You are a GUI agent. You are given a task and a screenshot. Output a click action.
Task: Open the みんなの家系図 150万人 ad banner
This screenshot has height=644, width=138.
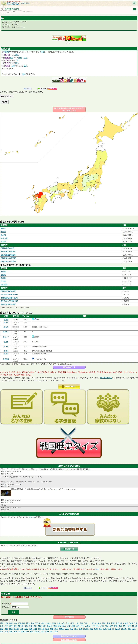coord(69,38)
